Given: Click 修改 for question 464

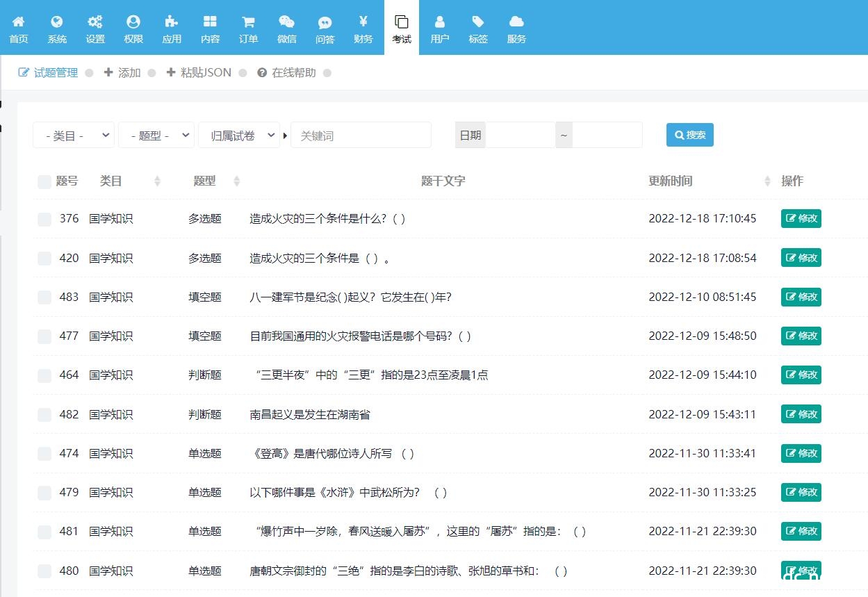Looking at the screenshot, I should point(801,375).
